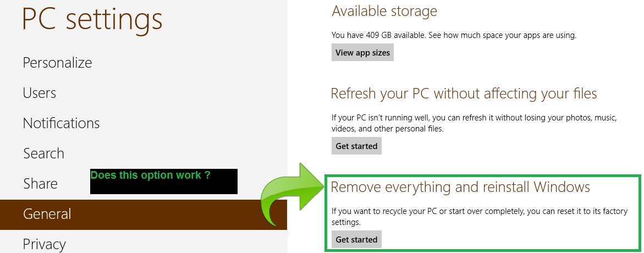644x253 pixels.
Task: Click the 'Remove everything and reinstall Windows' heading
Action: [x=460, y=188]
